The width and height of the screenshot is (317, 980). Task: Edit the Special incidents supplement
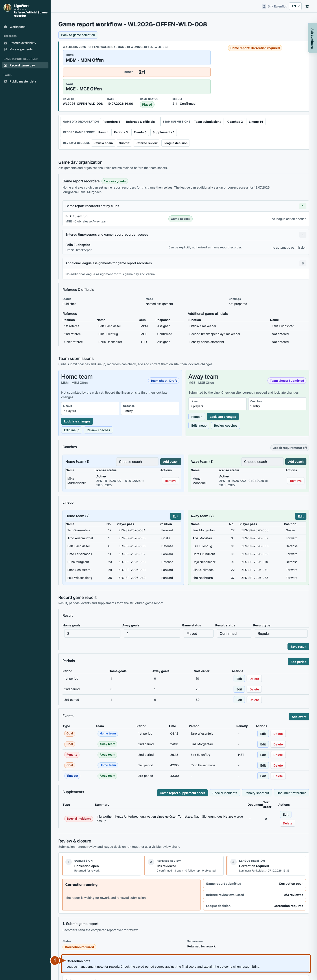click(286, 815)
